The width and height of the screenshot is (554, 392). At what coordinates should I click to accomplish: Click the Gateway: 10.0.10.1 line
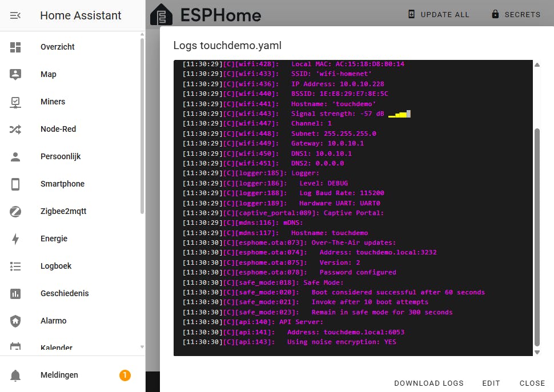(273, 144)
